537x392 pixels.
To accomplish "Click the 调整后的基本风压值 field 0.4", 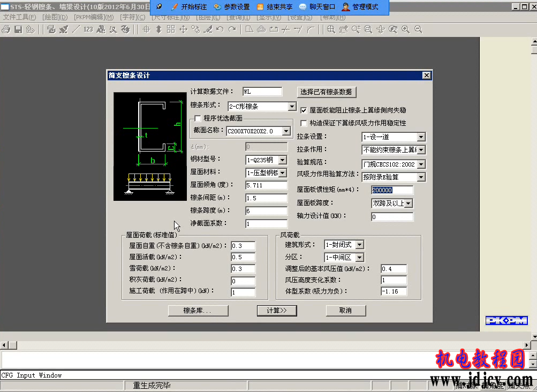I will point(394,269).
